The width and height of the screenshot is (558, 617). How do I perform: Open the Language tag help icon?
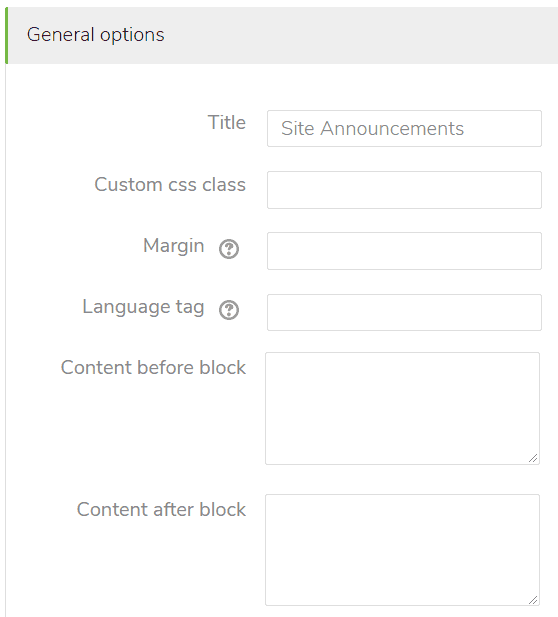(x=229, y=310)
